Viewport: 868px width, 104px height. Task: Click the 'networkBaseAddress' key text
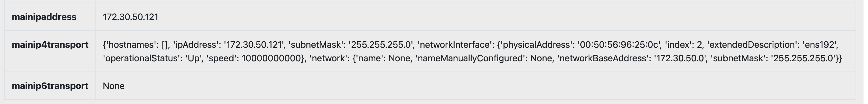[602, 58]
